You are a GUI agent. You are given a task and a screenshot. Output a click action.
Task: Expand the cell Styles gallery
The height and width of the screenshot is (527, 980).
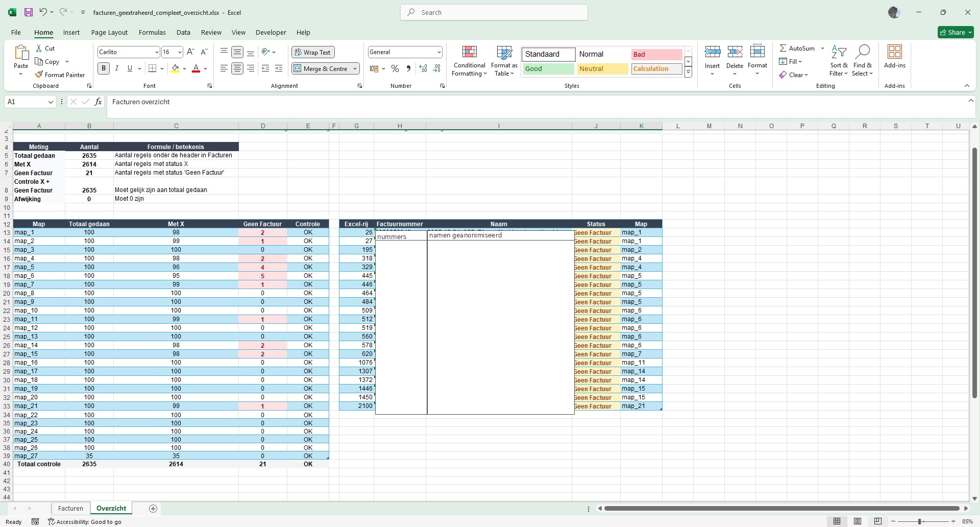coord(688,73)
